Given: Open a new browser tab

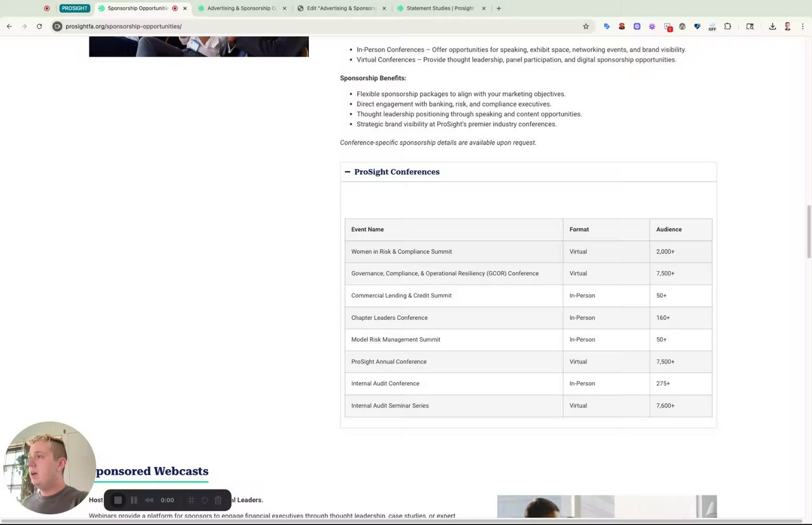Looking at the screenshot, I should (499, 8).
